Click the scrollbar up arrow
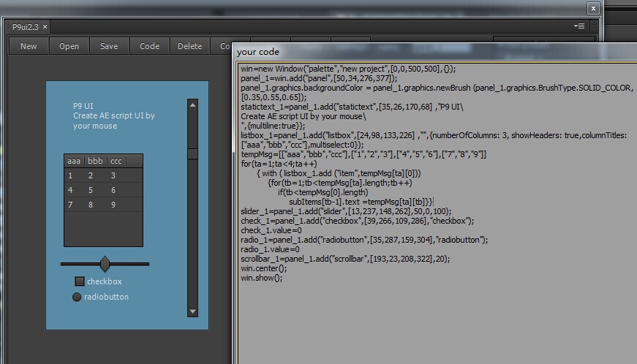The width and height of the screenshot is (637, 364). pos(192,105)
